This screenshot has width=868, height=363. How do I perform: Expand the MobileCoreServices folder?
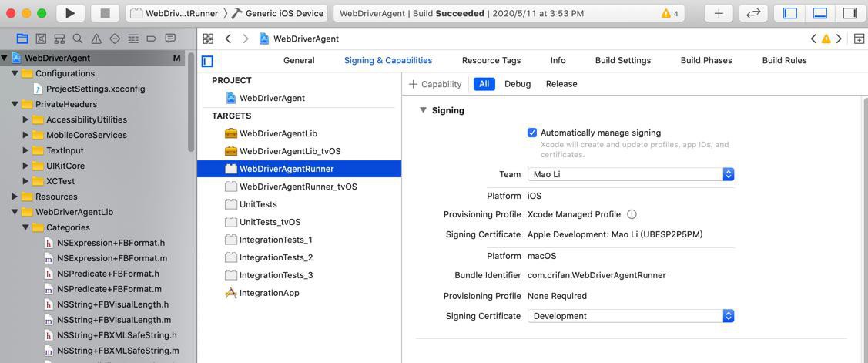pyautogui.click(x=25, y=135)
